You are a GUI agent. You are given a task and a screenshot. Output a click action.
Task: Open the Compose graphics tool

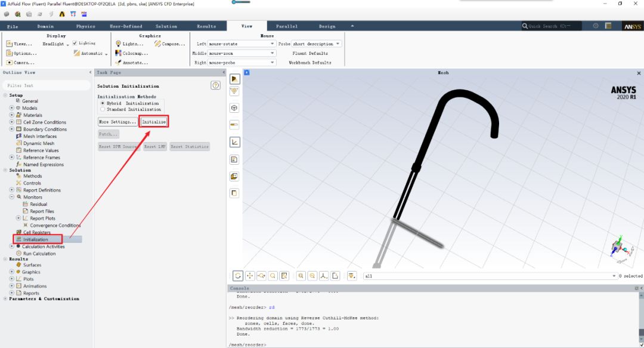pos(169,44)
